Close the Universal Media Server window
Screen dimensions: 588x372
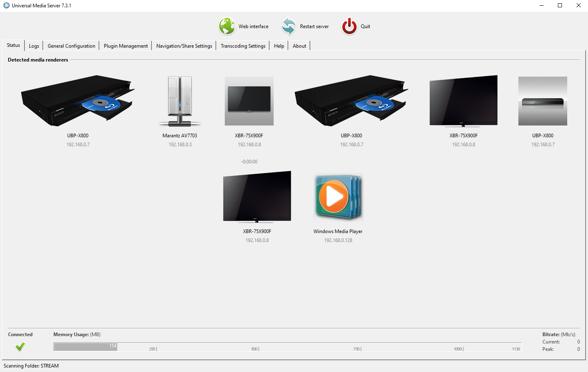click(x=579, y=5)
